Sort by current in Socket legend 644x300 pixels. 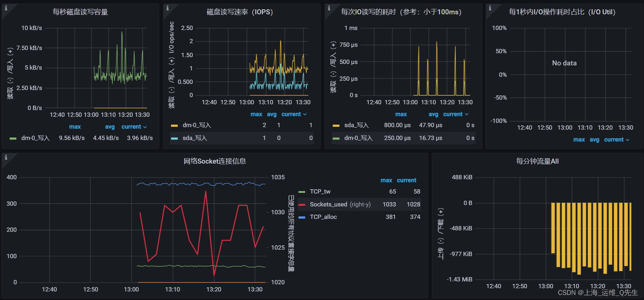407,180
